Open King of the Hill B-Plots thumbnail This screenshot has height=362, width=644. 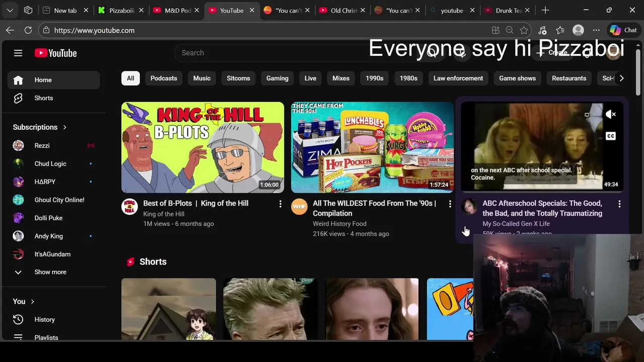(x=203, y=147)
